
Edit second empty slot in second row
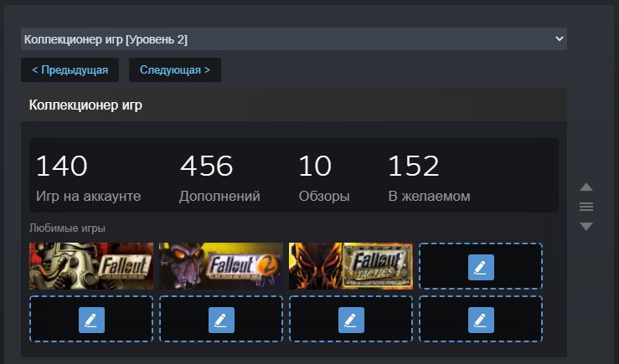click(221, 319)
